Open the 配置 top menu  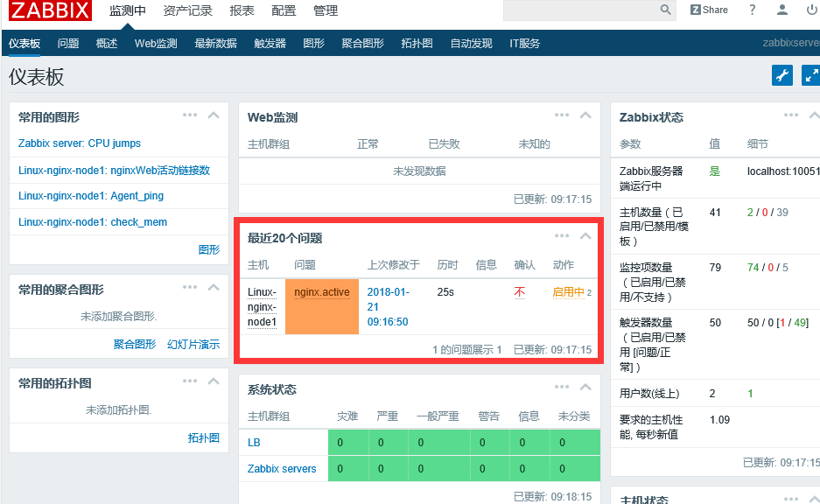(x=284, y=10)
